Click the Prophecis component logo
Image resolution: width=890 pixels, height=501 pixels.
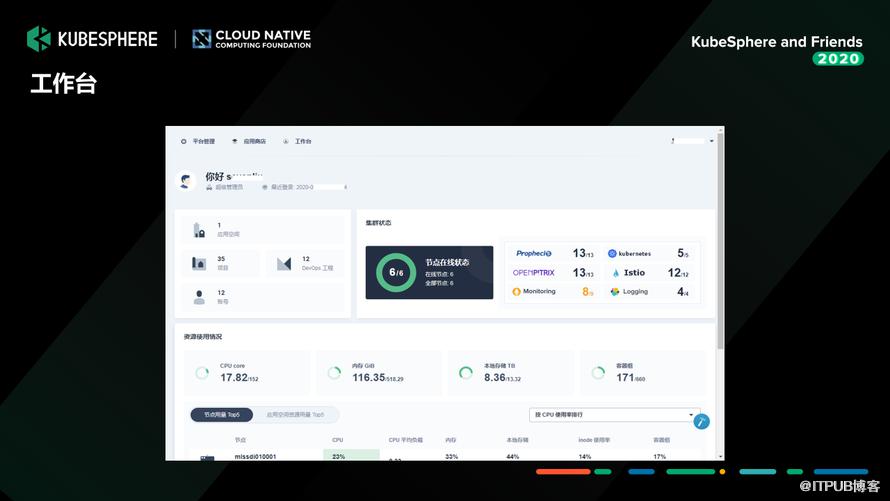(534, 253)
